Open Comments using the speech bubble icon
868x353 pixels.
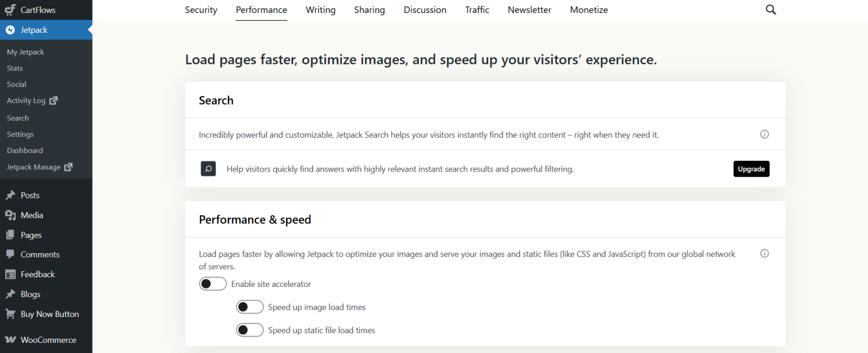10,254
